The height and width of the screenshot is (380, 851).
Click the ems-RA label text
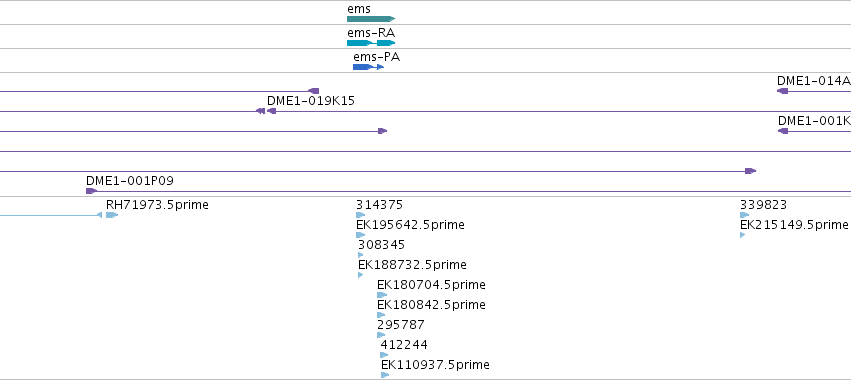click(x=371, y=33)
